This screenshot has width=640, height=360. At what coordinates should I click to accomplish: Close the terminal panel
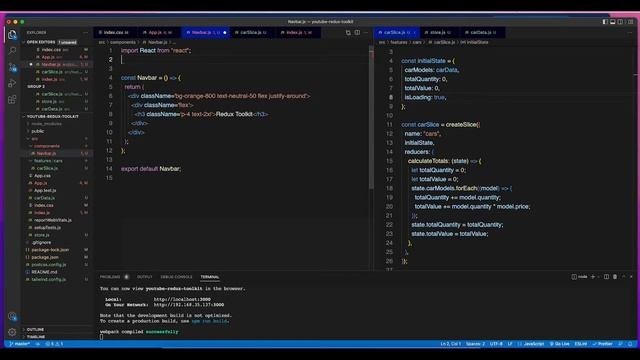coord(631,277)
